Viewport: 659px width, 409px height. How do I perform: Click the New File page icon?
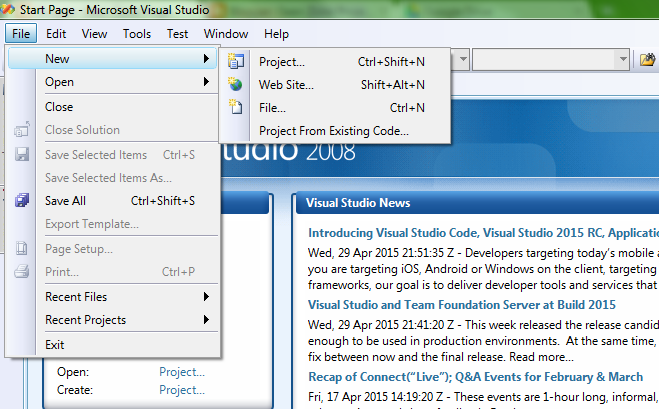point(235,107)
